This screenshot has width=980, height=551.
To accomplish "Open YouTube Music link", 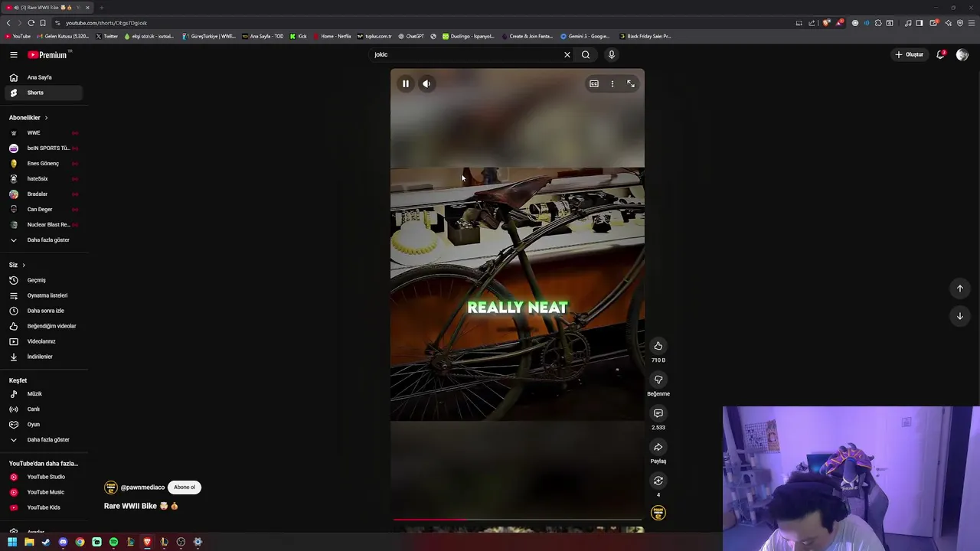I will click(42, 492).
